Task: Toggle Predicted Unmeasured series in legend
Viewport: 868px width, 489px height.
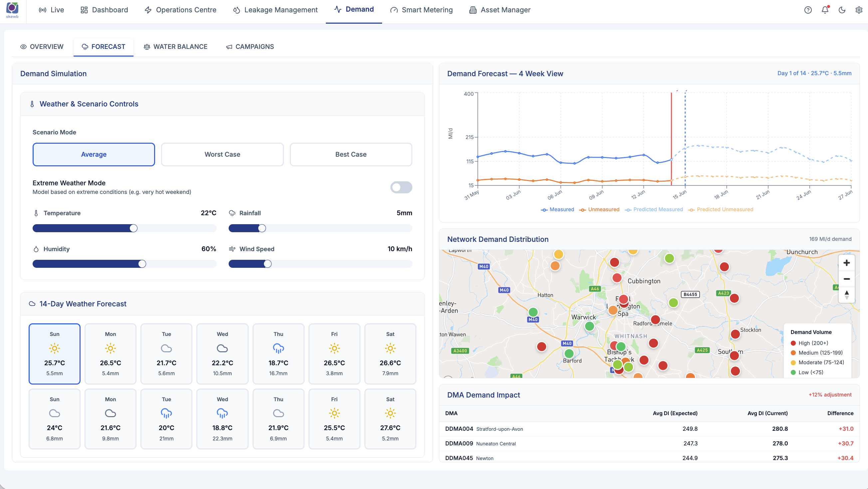Action: pyautogui.click(x=721, y=210)
